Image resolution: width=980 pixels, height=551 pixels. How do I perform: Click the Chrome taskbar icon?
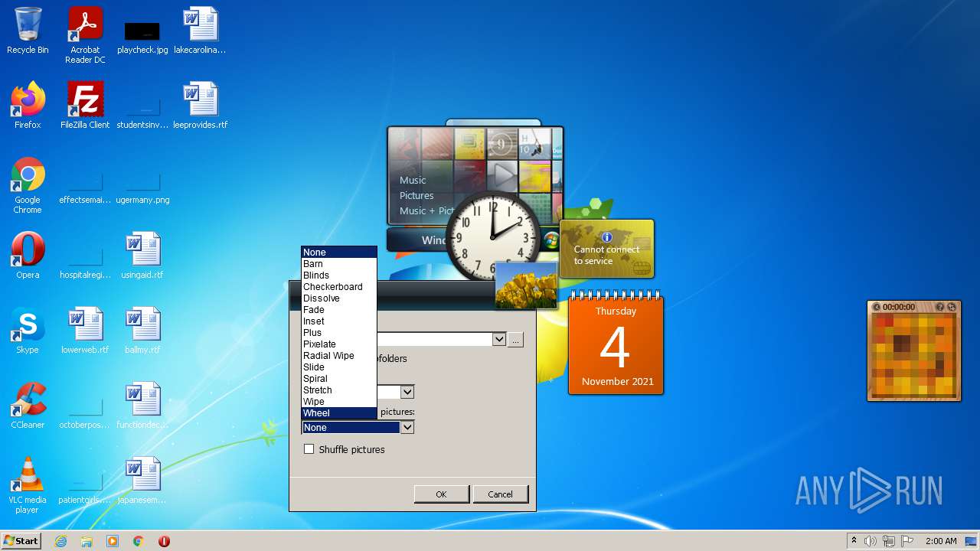point(139,541)
